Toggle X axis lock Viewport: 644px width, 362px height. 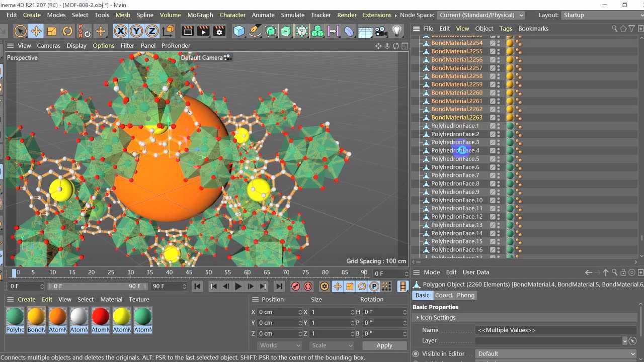coord(120,31)
